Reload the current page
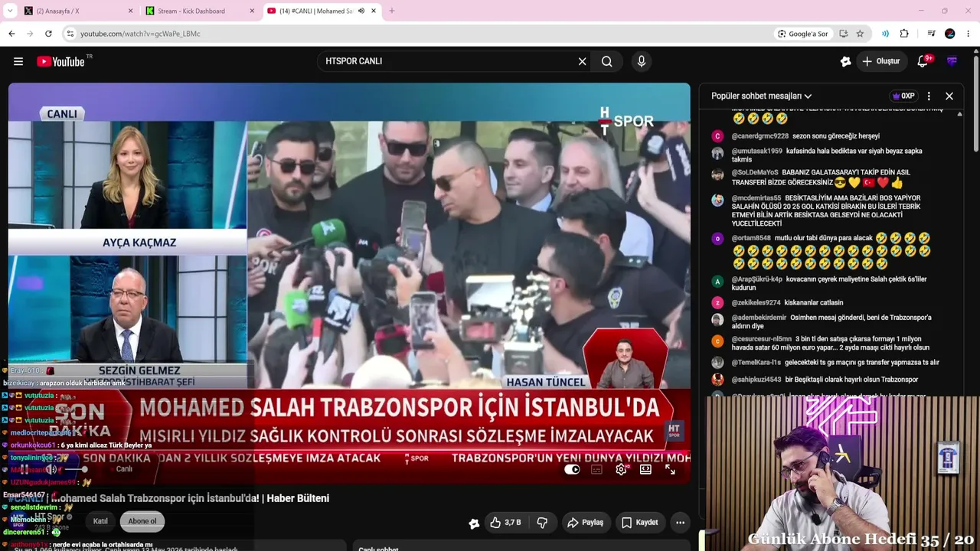980x551 pixels. [x=48, y=34]
